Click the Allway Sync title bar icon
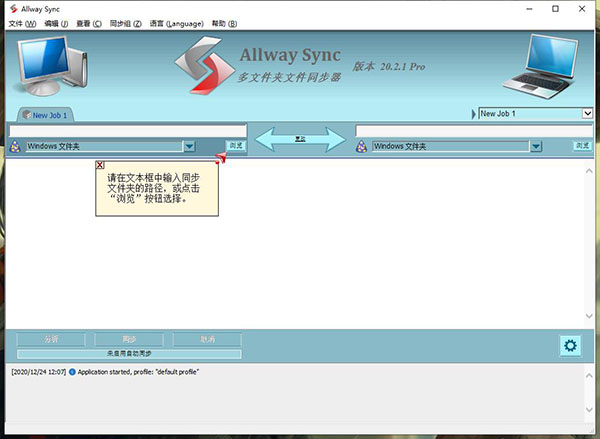600x439 pixels. click(14, 9)
